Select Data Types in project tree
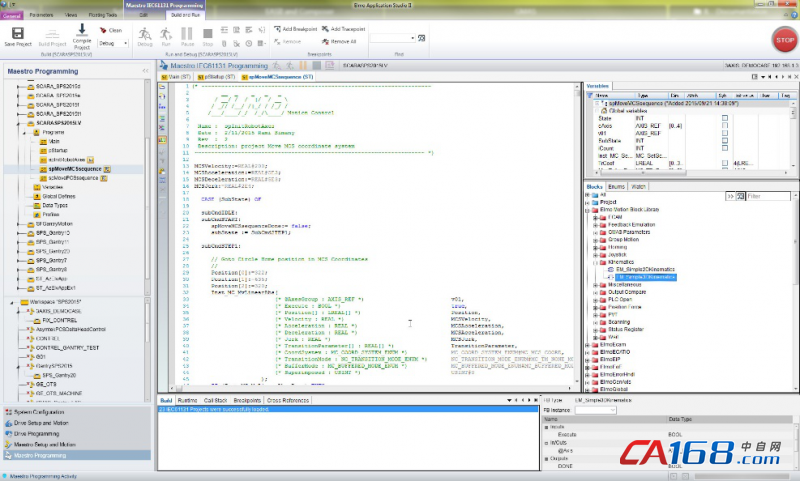The height and width of the screenshot is (481, 800). click(x=55, y=206)
